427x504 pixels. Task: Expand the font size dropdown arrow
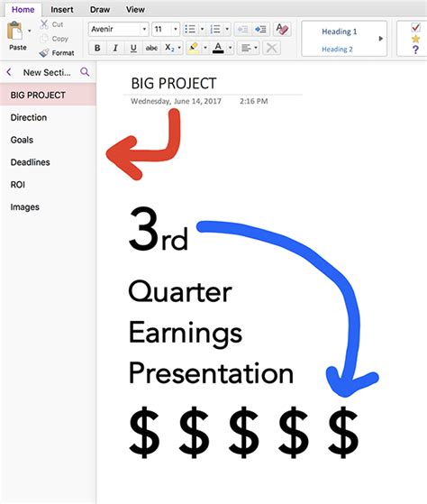coord(176,29)
